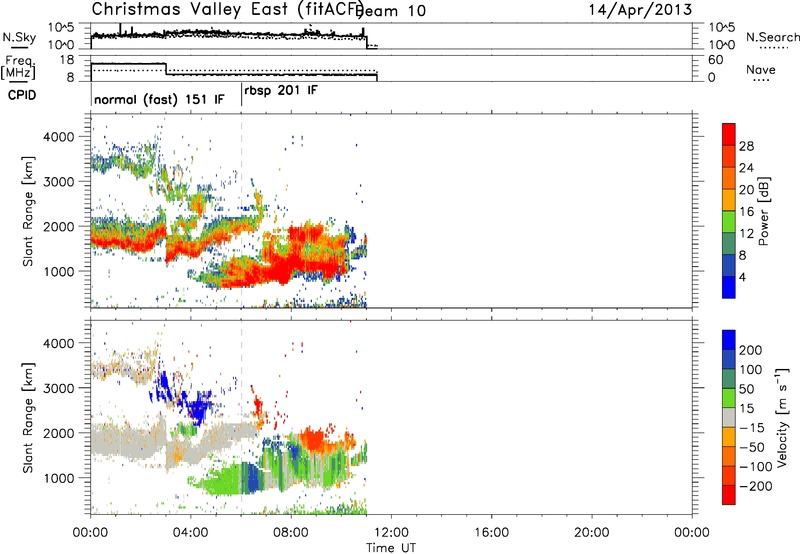Click the 'Freq. [MHz]' axis label
800x554 pixels.
[x=18, y=67]
